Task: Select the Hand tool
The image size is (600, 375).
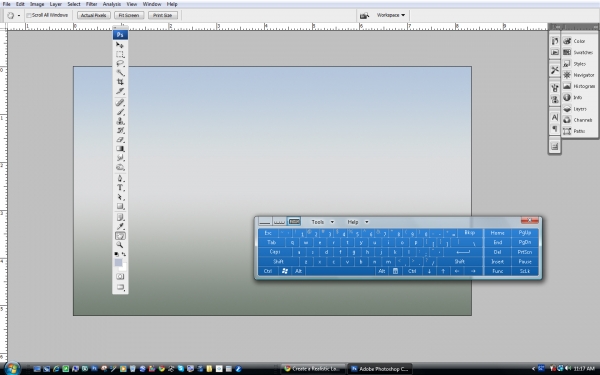Action: click(120, 236)
